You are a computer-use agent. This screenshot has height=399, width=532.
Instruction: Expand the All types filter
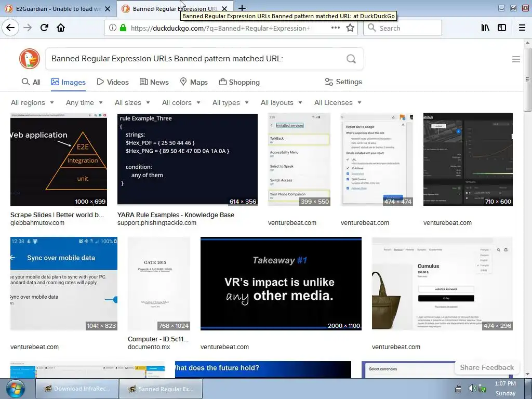click(x=231, y=102)
